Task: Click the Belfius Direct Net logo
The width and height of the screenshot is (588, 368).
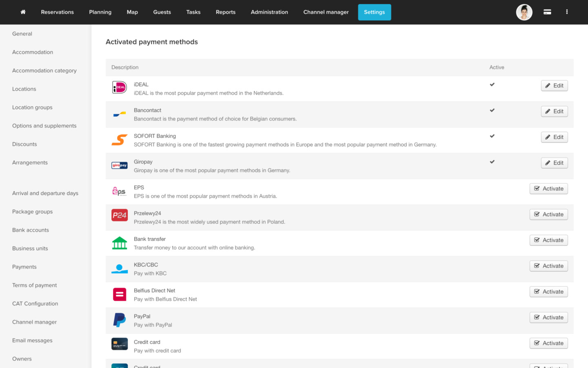Action: coord(120,294)
